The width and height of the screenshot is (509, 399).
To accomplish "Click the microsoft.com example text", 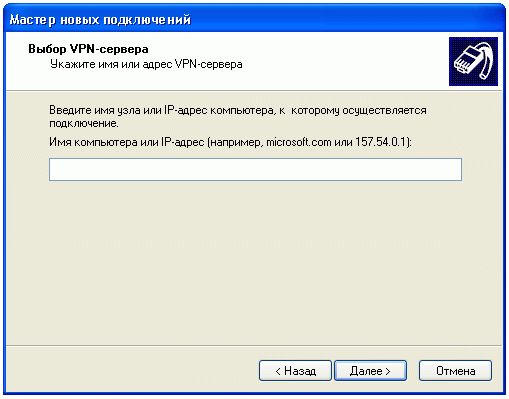I will (x=299, y=142).
